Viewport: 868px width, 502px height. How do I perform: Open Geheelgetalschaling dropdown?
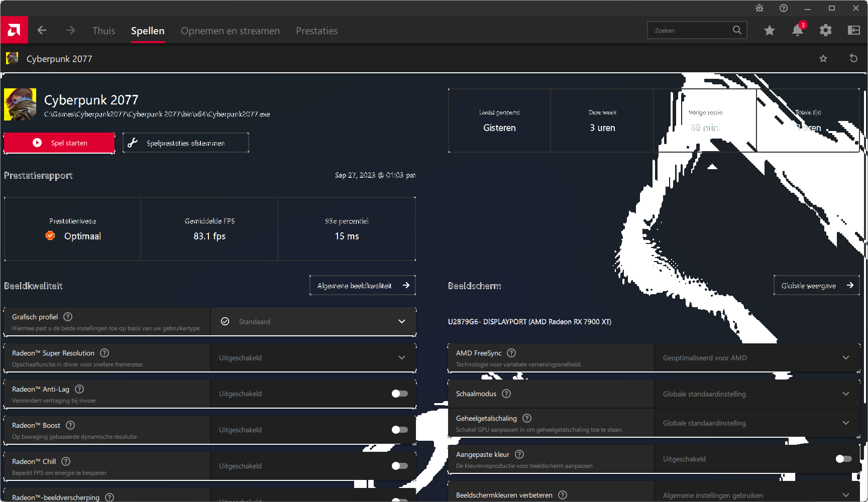coord(757,423)
